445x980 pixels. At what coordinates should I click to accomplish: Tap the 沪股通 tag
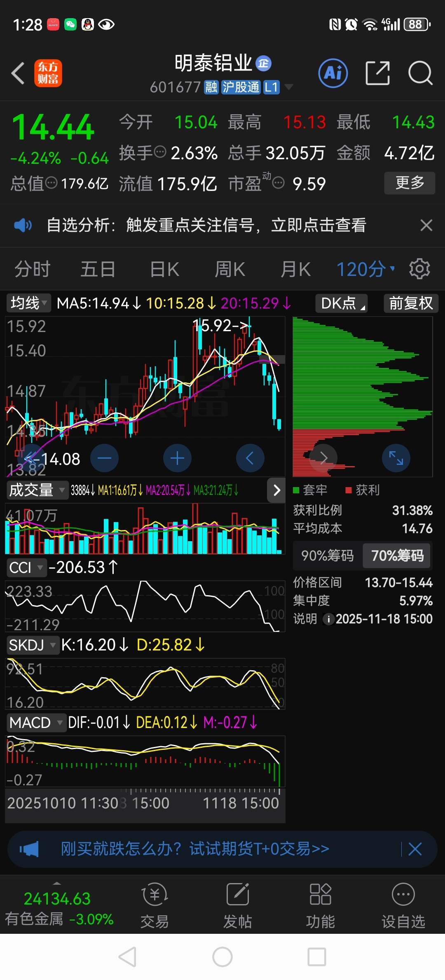(241, 87)
